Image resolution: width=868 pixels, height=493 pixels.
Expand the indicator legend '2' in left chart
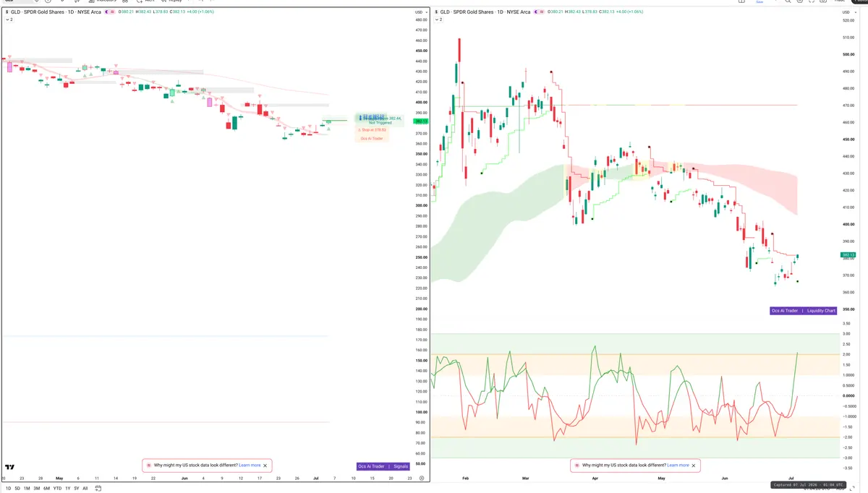click(9, 20)
